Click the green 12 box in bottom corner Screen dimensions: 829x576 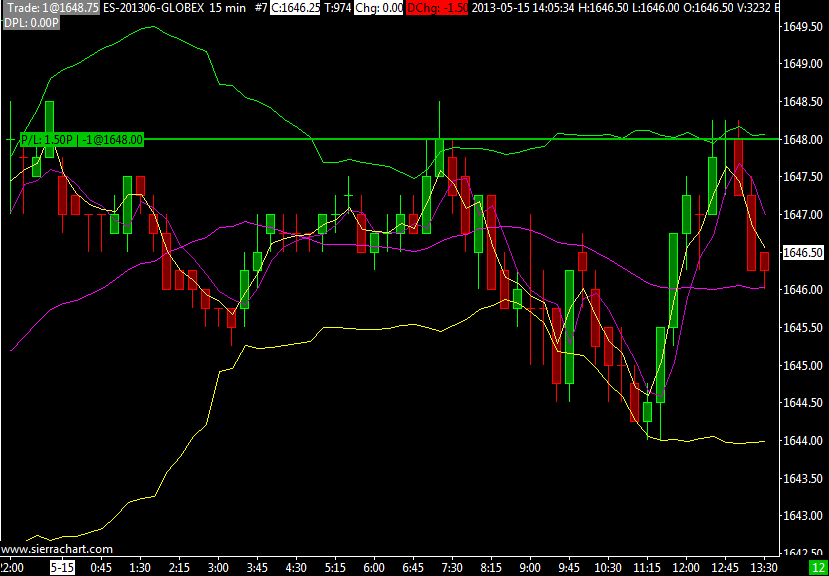pyautogui.click(x=818, y=568)
